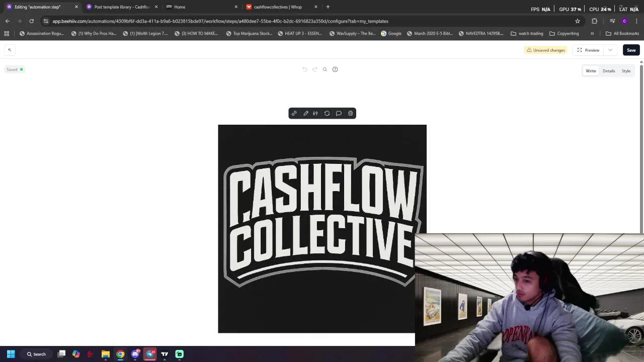Open Copywriting bookmarks folder
Image resolution: width=644 pixels, height=362 pixels.
(564, 33)
